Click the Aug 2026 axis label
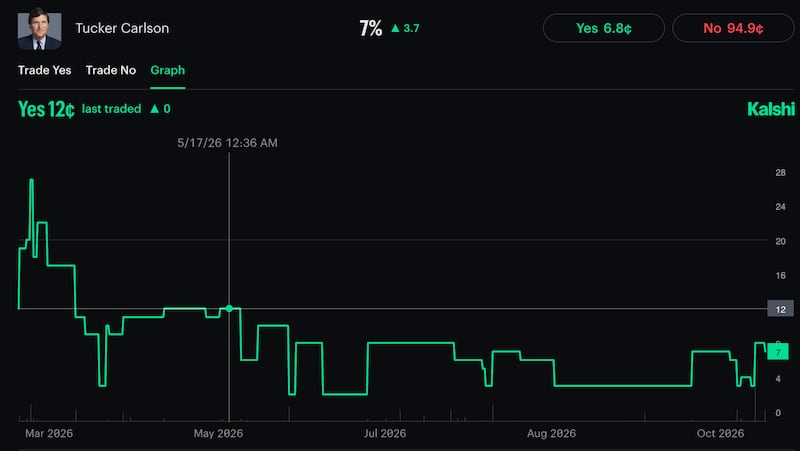 click(x=552, y=434)
